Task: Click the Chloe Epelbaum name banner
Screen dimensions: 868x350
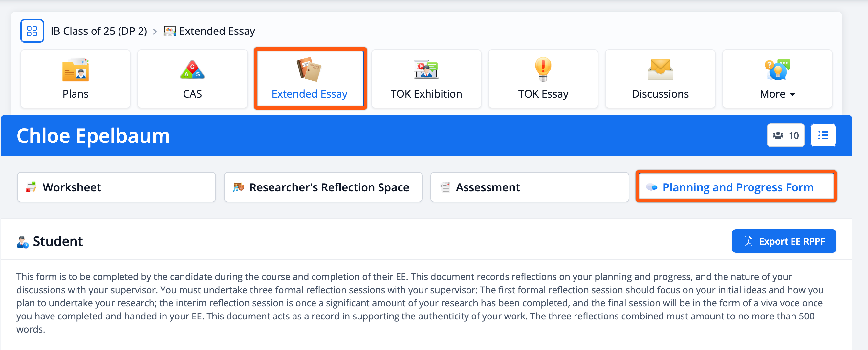Action: click(93, 135)
